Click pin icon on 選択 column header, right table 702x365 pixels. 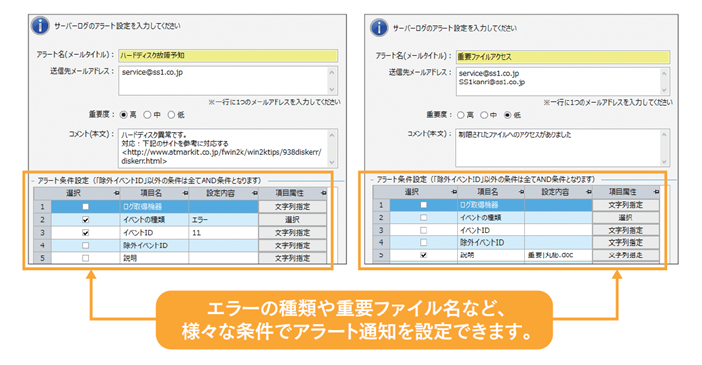(454, 192)
